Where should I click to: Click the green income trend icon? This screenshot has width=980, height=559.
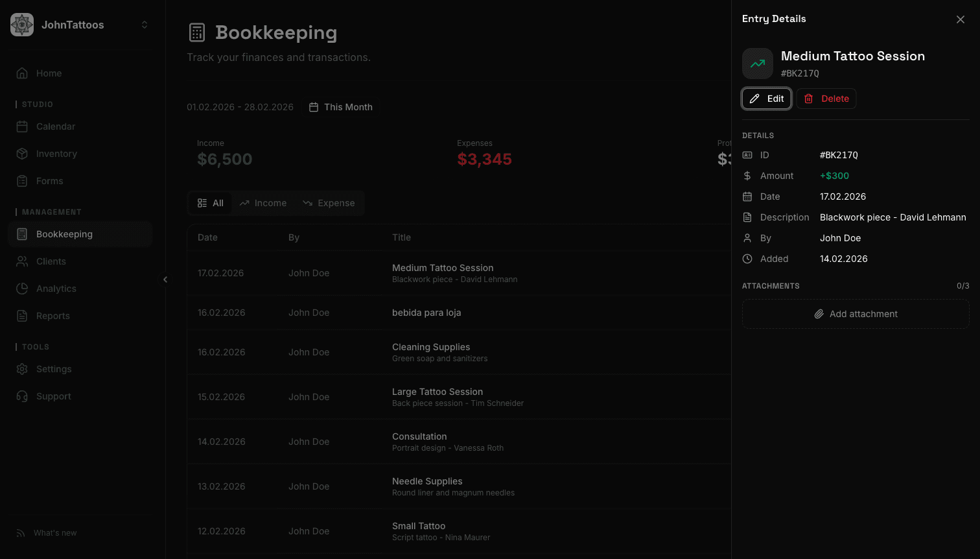tap(758, 63)
